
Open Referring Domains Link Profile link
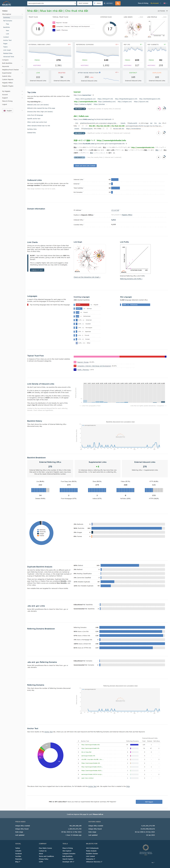click(131, 279)
